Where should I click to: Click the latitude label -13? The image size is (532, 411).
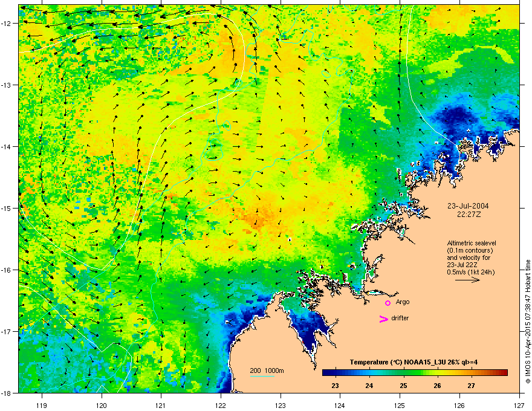[7, 85]
